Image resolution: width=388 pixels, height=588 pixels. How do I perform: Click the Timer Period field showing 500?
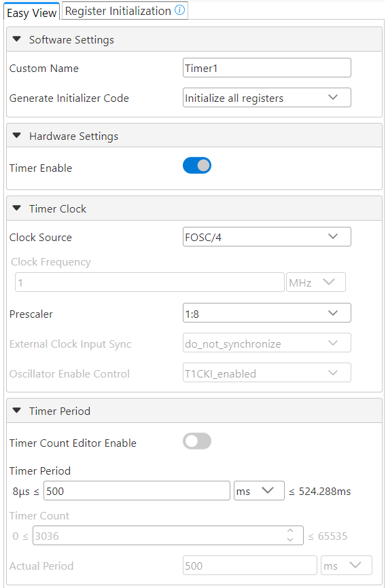pyautogui.click(x=137, y=490)
